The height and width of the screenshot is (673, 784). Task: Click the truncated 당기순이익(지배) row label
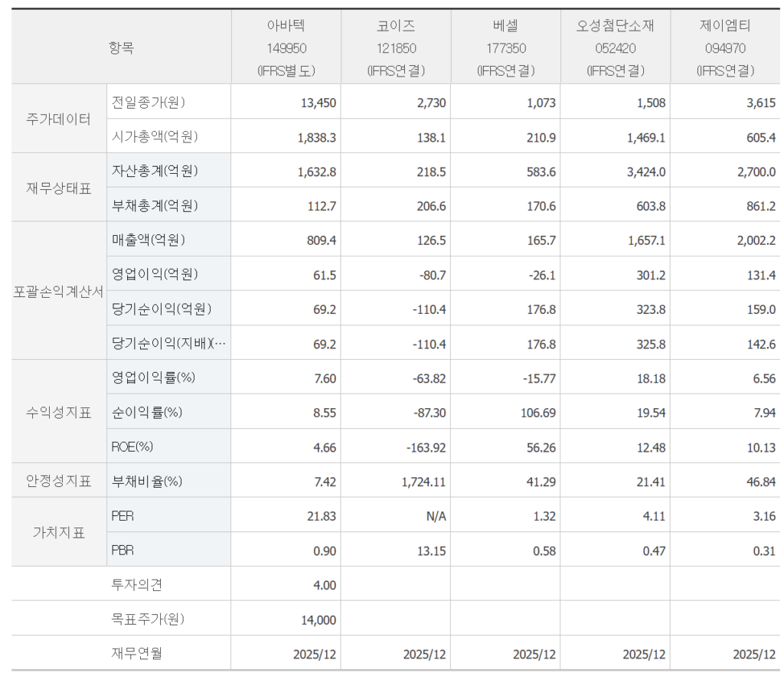[168, 344]
